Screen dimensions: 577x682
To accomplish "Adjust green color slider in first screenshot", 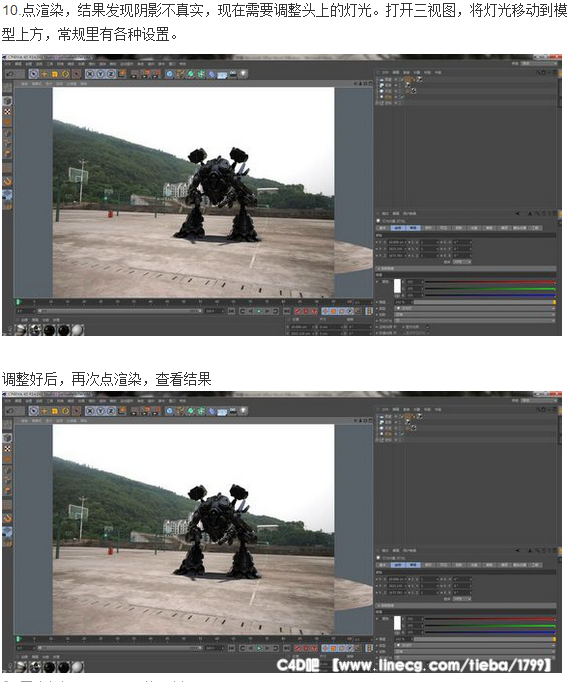I will tap(490, 288).
